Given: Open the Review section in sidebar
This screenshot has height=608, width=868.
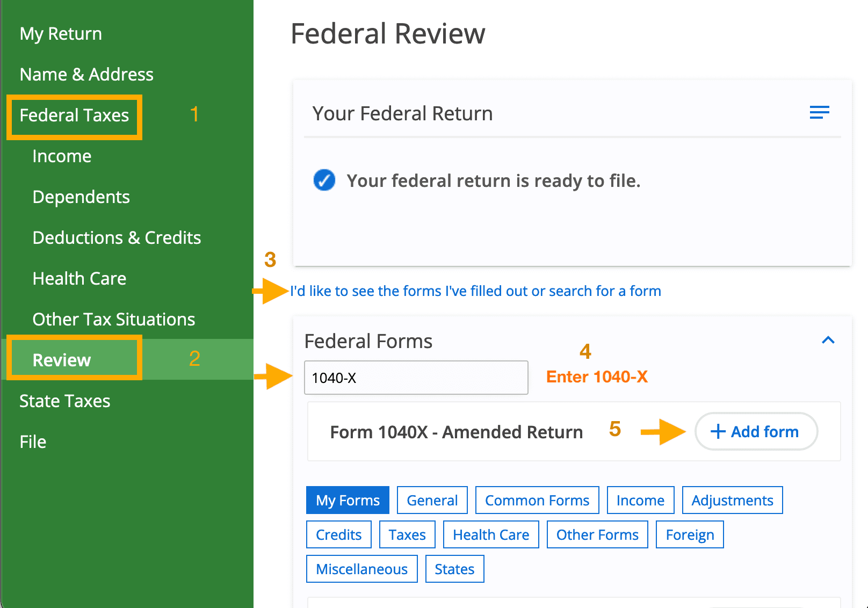Looking at the screenshot, I should (62, 360).
